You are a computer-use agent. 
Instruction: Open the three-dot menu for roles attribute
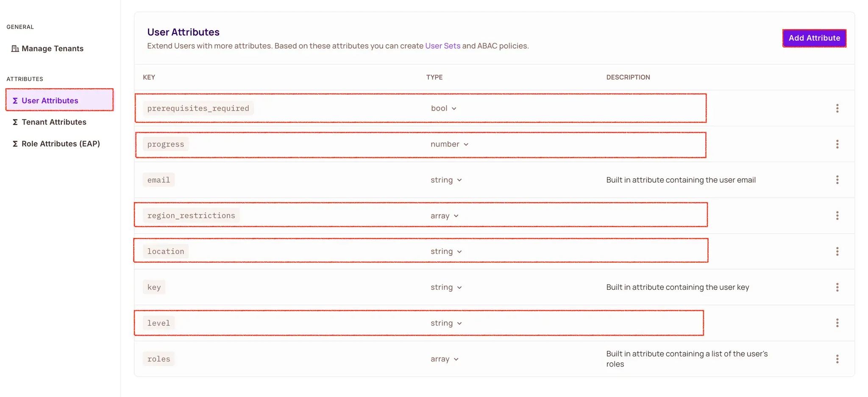pos(837,359)
